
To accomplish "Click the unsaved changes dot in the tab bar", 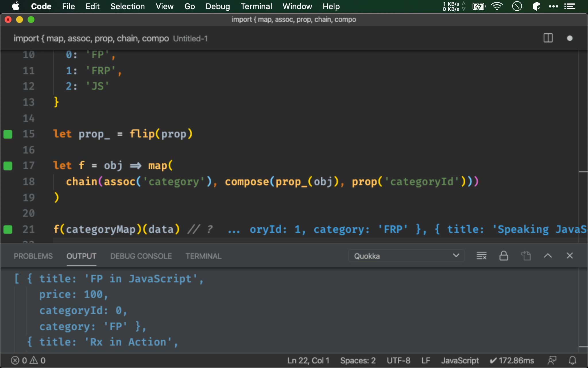I will pyautogui.click(x=570, y=38).
